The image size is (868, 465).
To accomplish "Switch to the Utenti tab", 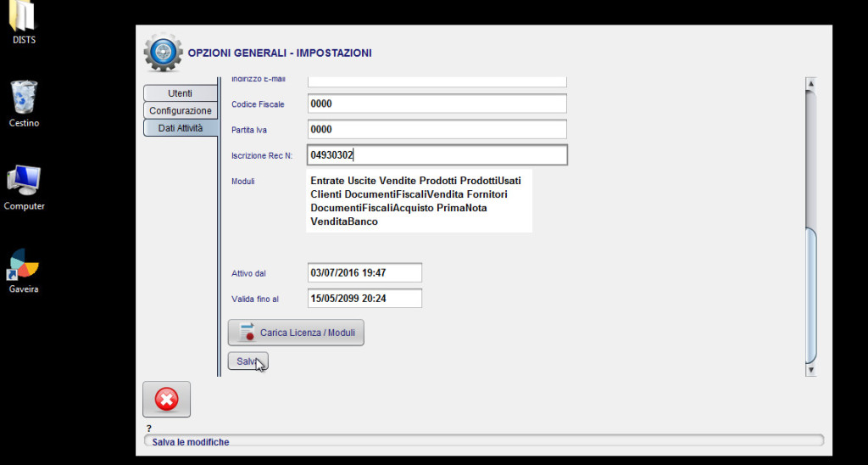I will (180, 93).
